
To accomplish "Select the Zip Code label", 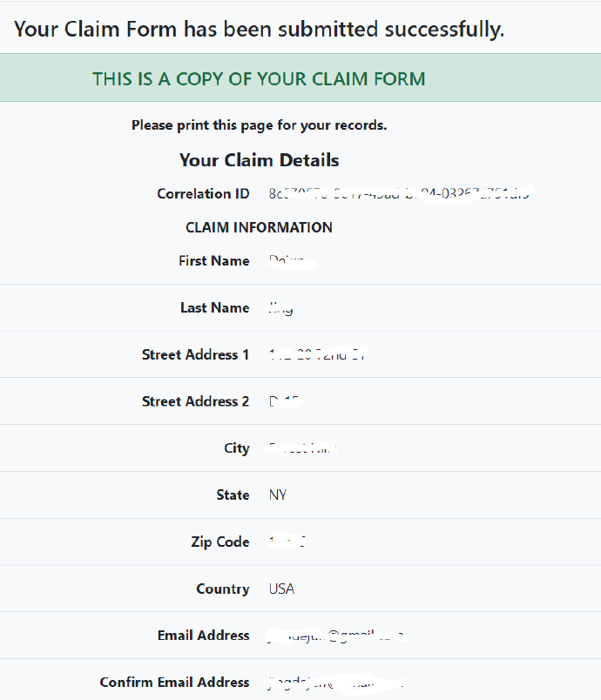I will [x=220, y=542].
